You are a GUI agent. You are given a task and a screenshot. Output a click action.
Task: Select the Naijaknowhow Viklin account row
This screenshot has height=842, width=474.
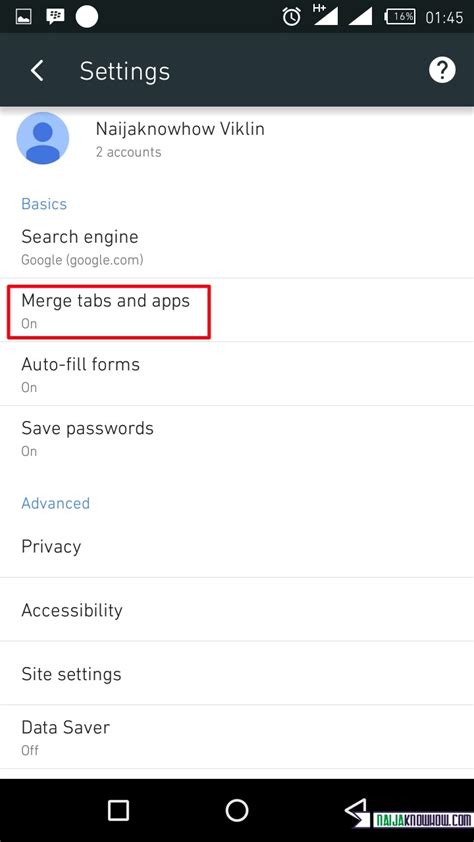tap(237, 138)
